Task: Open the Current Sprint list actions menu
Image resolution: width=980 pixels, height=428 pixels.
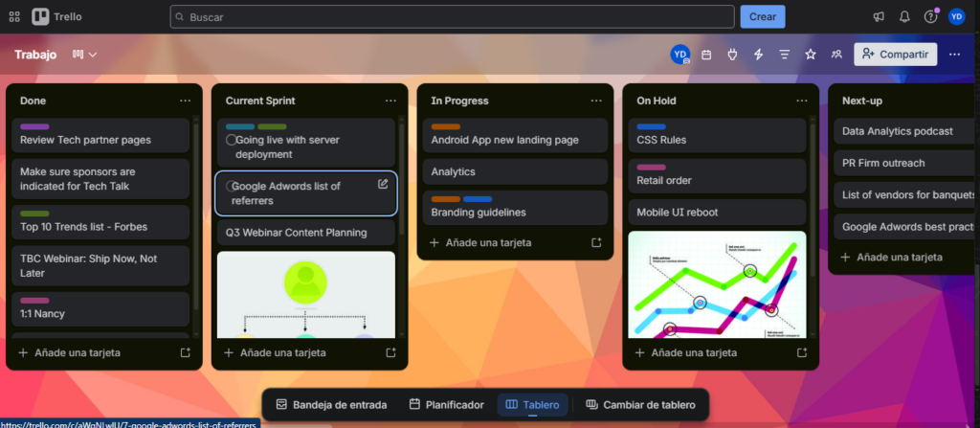Action: [390, 101]
